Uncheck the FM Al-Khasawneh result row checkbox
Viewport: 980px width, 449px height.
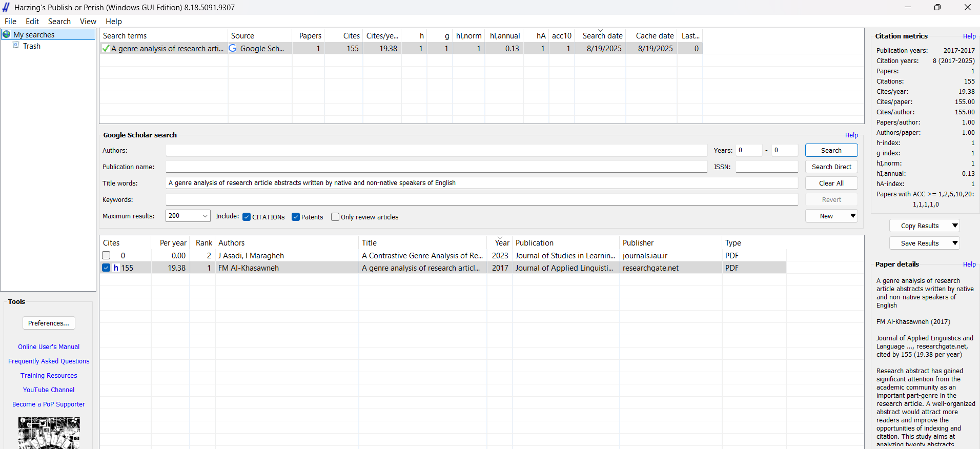tap(106, 268)
